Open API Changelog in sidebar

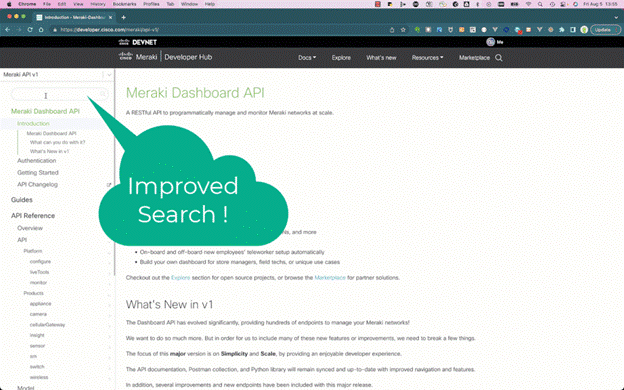(37, 185)
